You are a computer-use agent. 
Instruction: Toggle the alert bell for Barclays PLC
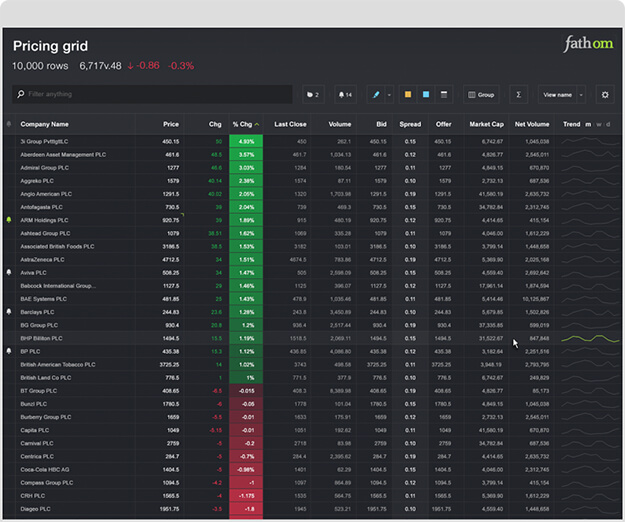(x=10, y=312)
